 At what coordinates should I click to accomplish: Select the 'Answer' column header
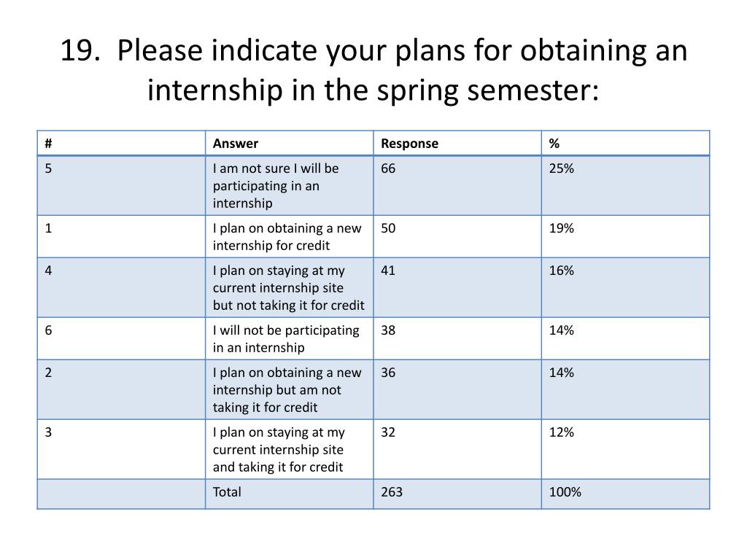[289, 144]
